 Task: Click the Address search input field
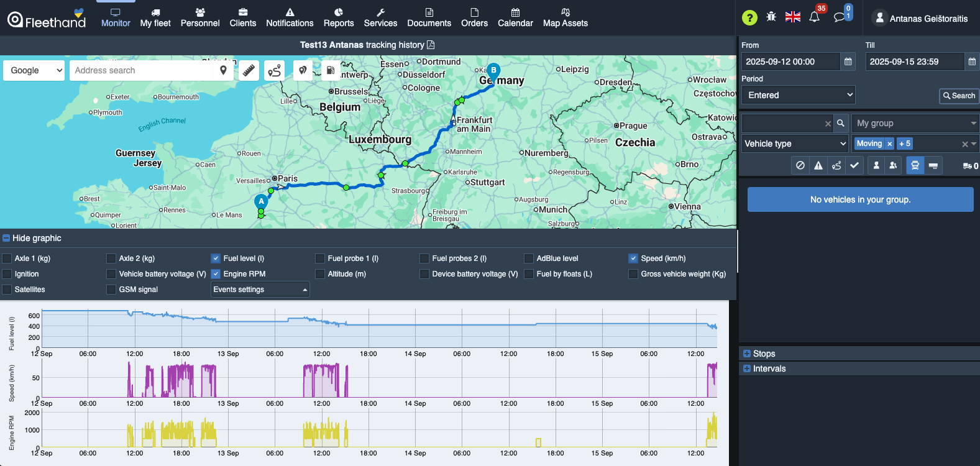click(x=145, y=70)
